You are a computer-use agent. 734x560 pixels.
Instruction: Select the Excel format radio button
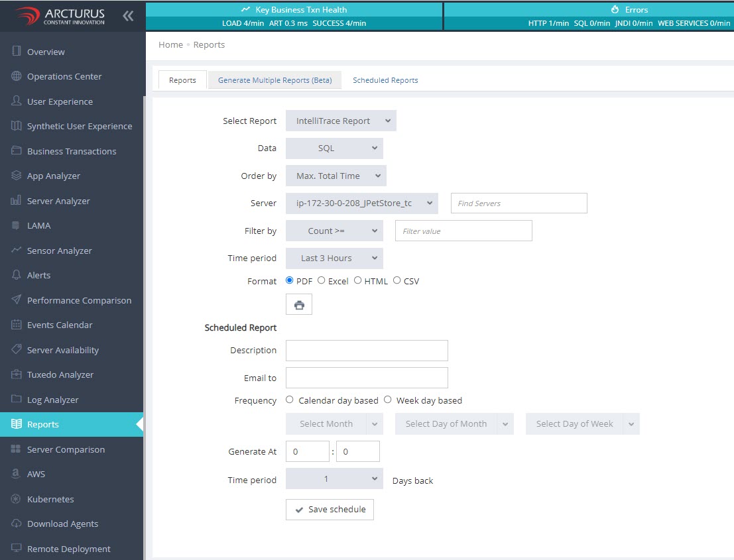pos(322,280)
